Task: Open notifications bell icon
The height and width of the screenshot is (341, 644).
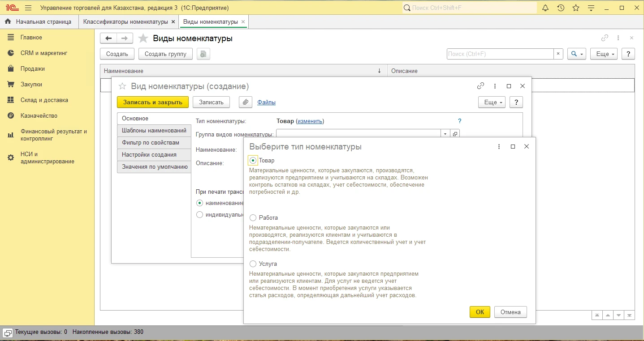Action: (545, 8)
